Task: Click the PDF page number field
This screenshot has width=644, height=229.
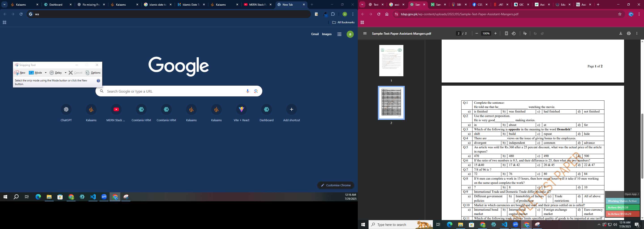Action: tap(458, 34)
